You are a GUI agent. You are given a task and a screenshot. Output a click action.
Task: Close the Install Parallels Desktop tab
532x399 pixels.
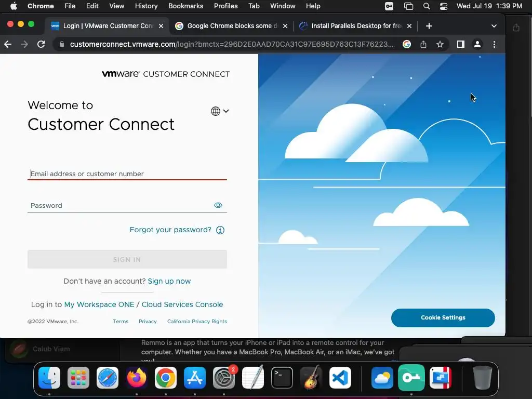409,26
